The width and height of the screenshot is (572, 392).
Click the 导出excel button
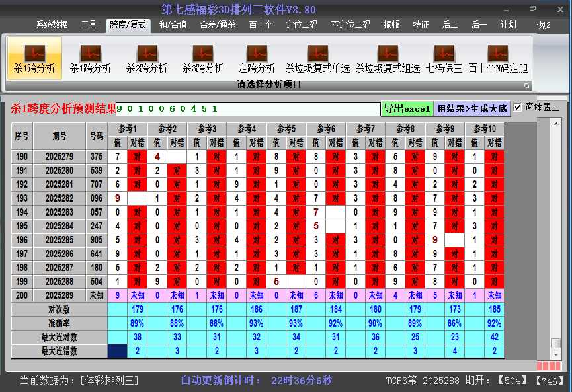click(x=407, y=108)
